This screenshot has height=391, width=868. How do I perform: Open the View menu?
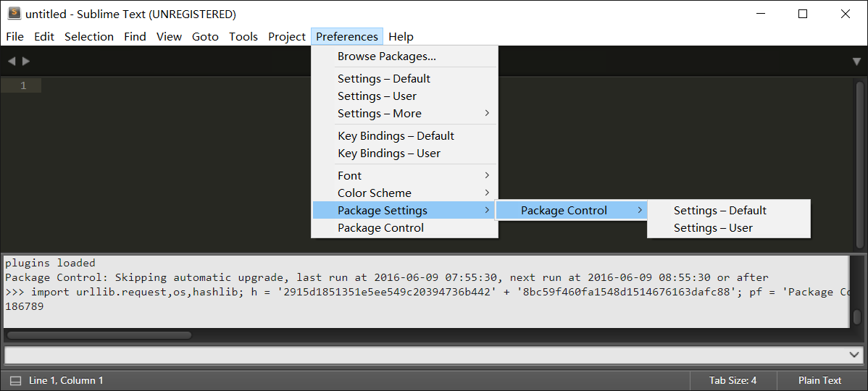169,36
